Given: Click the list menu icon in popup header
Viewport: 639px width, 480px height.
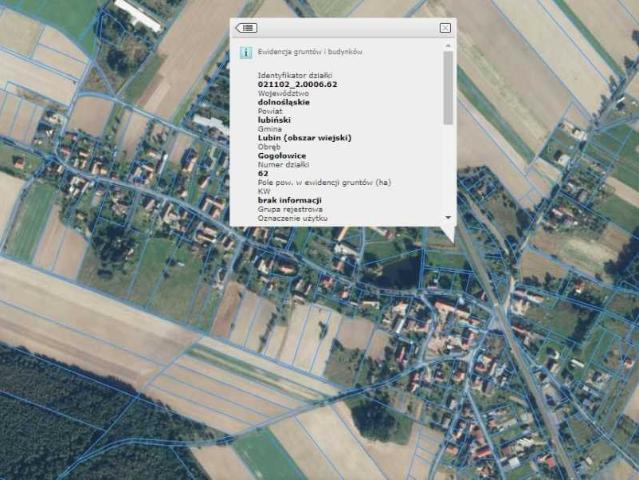Looking at the screenshot, I should [x=246, y=28].
